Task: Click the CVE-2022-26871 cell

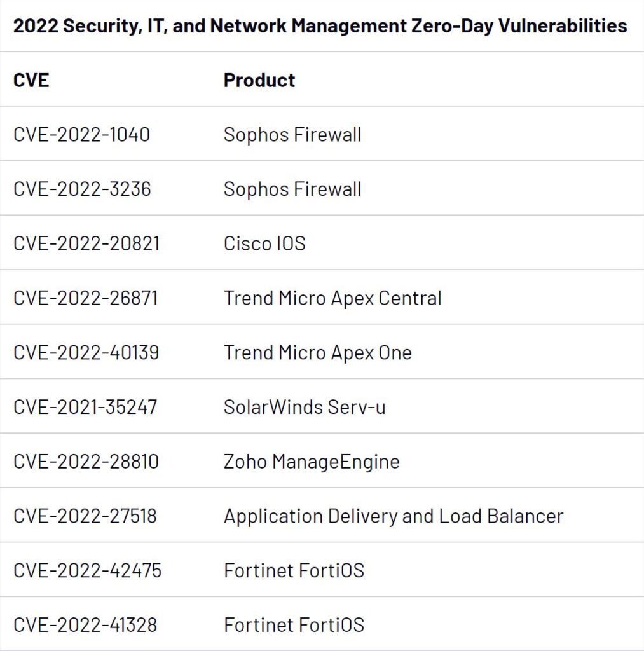Action: (x=86, y=298)
